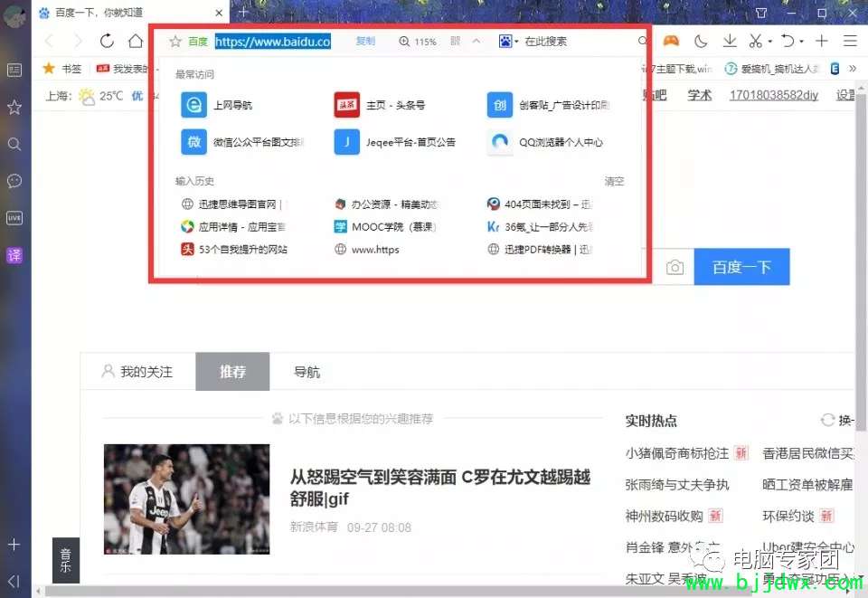Open history entry MOOC学院
868x598 pixels.
click(x=385, y=227)
